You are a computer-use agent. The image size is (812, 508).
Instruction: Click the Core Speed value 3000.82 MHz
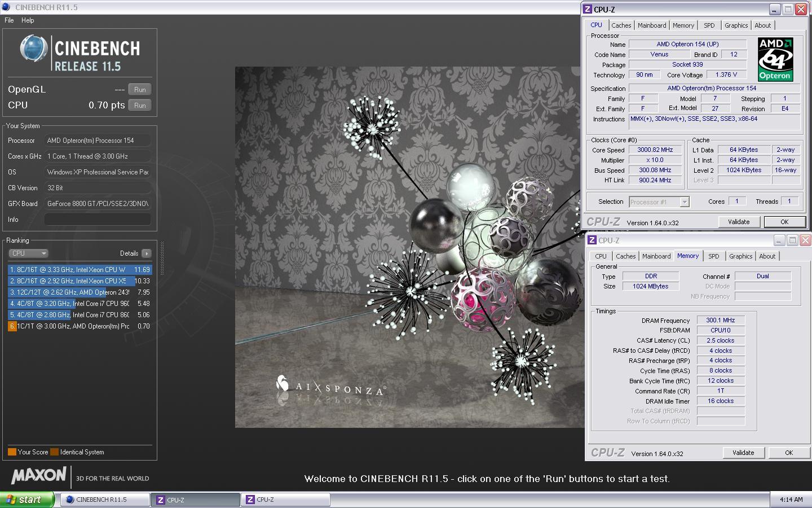click(655, 150)
